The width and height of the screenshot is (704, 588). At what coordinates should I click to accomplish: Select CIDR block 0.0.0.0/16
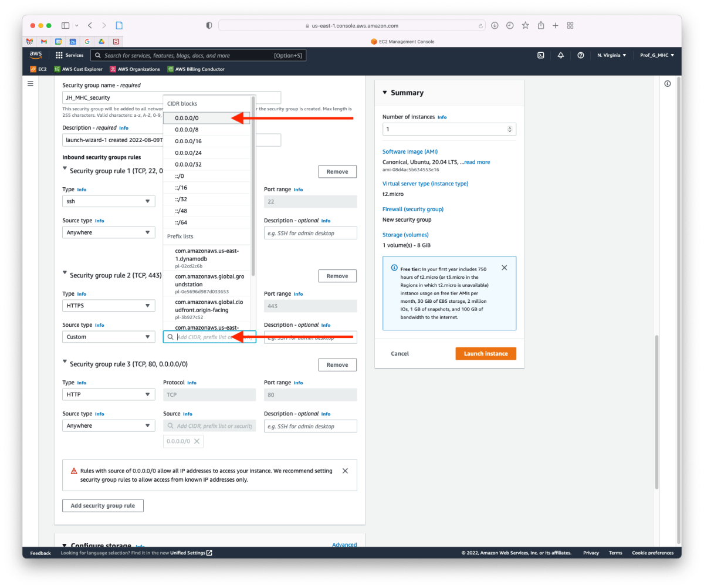tap(207, 141)
